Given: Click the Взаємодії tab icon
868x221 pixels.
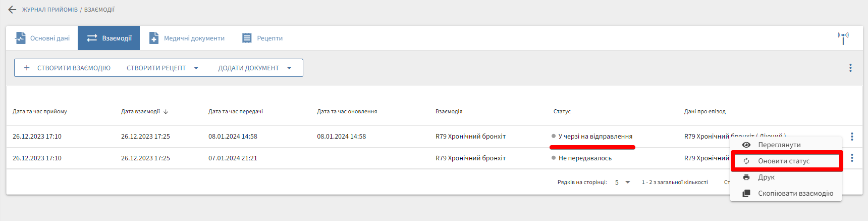Looking at the screenshot, I should pos(92,38).
